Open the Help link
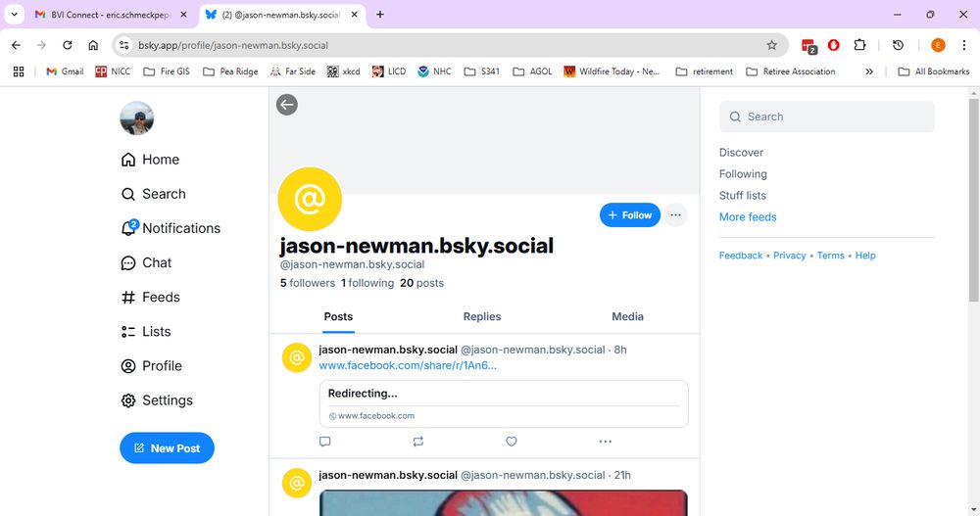 tap(865, 256)
